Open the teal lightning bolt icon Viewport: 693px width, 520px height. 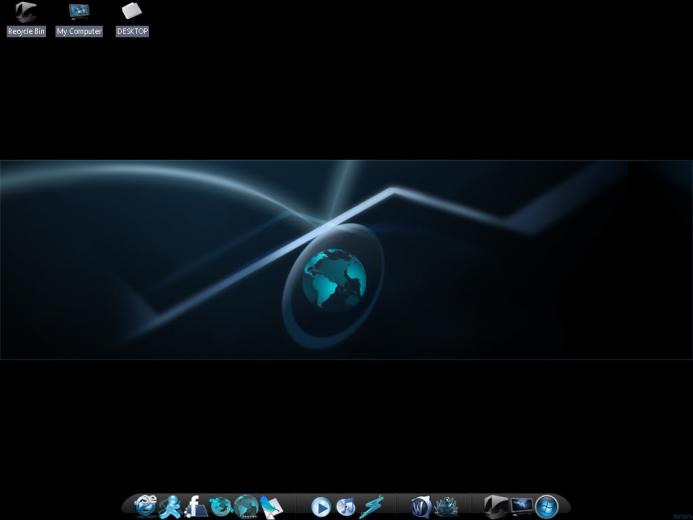pyautogui.click(x=371, y=507)
